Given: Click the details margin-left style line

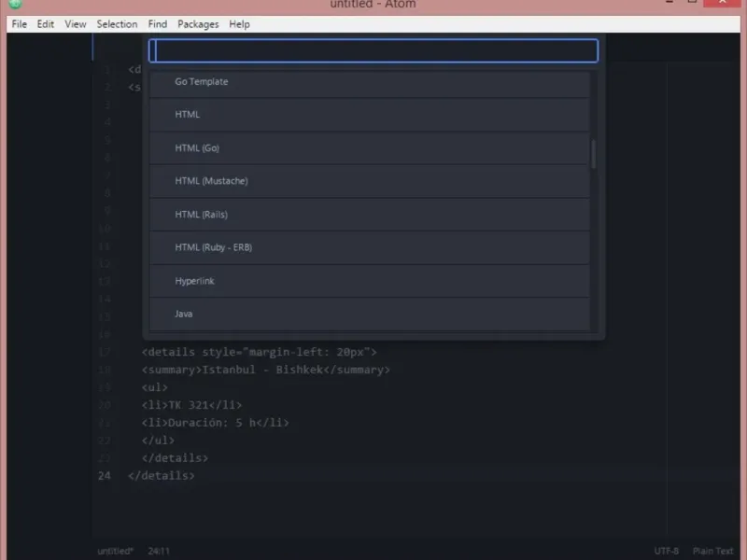Looking at the screenshot, I should [x=260, y=353].
